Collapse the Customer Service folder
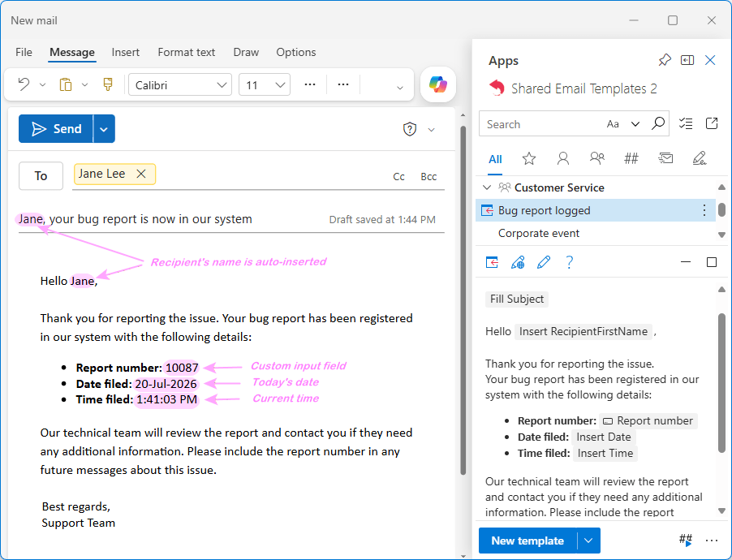 (x=487, y=187)
